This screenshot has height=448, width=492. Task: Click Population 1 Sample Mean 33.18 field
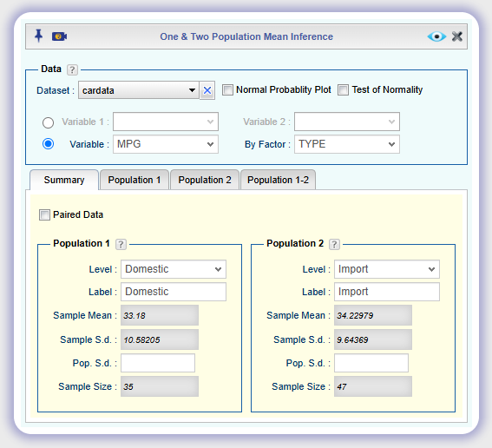pos(160,315)
